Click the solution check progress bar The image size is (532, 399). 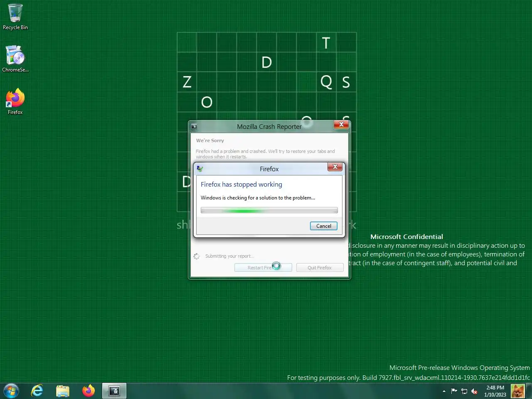(x=269, y=210)
